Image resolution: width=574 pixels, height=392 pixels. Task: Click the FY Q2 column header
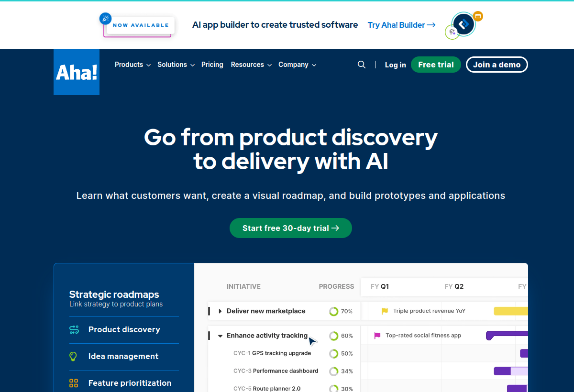(454, 286)
